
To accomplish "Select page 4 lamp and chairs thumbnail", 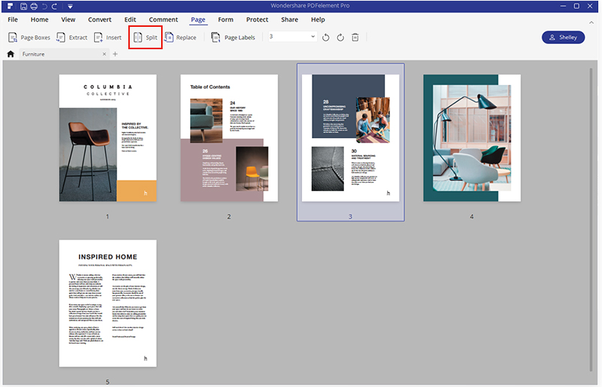I will pyautogui.click(x=472, y=138).
